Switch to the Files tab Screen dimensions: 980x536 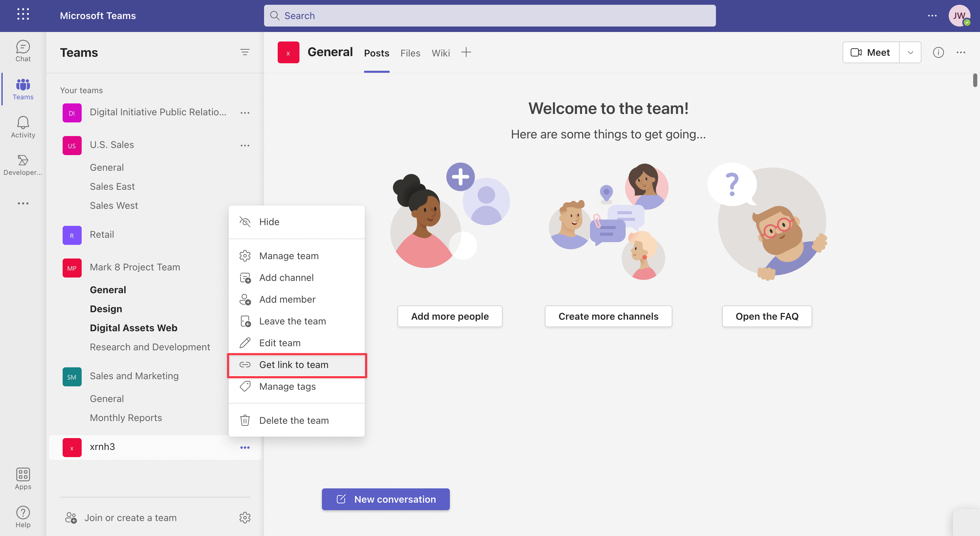coord(410,53)
